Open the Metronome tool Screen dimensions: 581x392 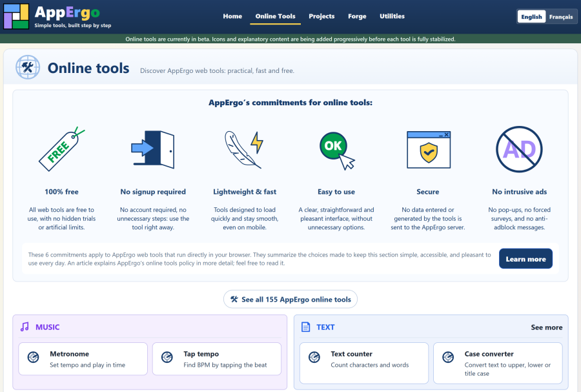83,358
